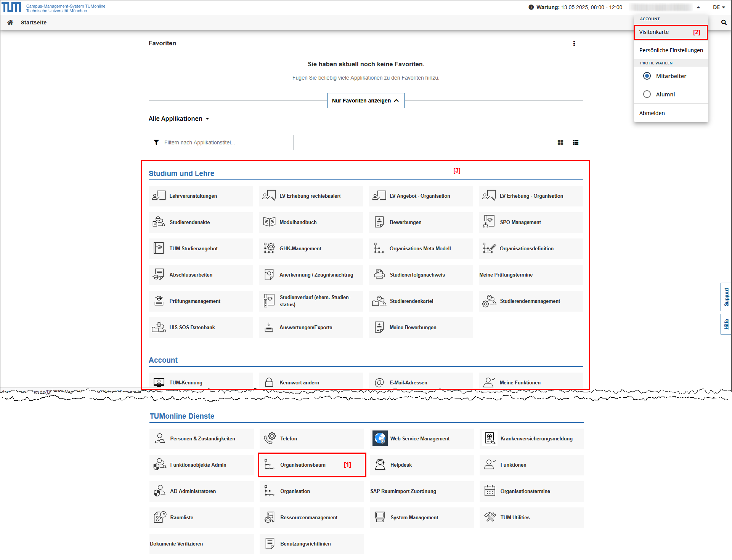Screen dimensions: 732x560
Task: Switch to grid tile view icon
Action: 560,142
